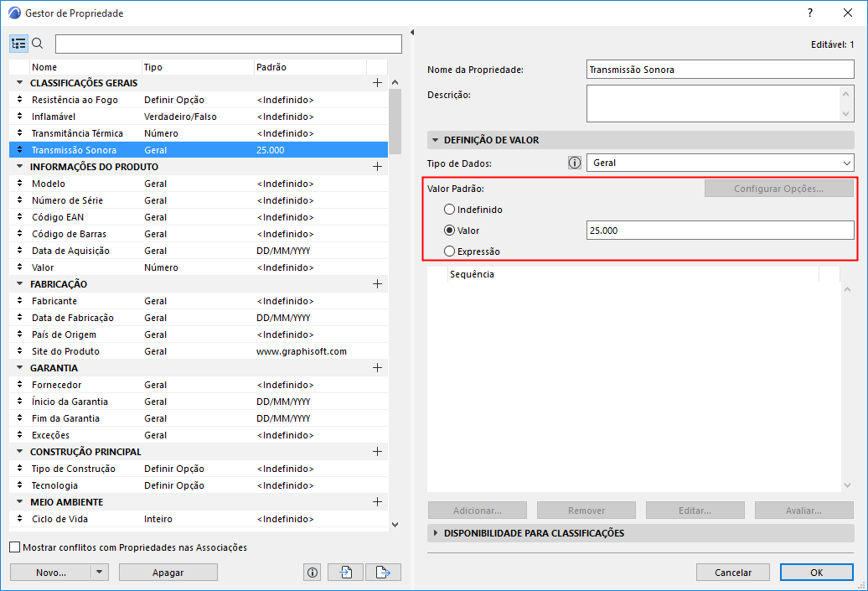The image size is (868, 591).
Task: Click the Apagar button
Action: point(168,573)
